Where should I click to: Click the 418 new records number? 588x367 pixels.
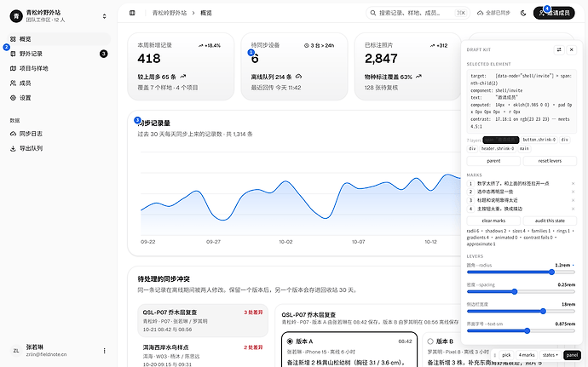click(x=149, y=59)
